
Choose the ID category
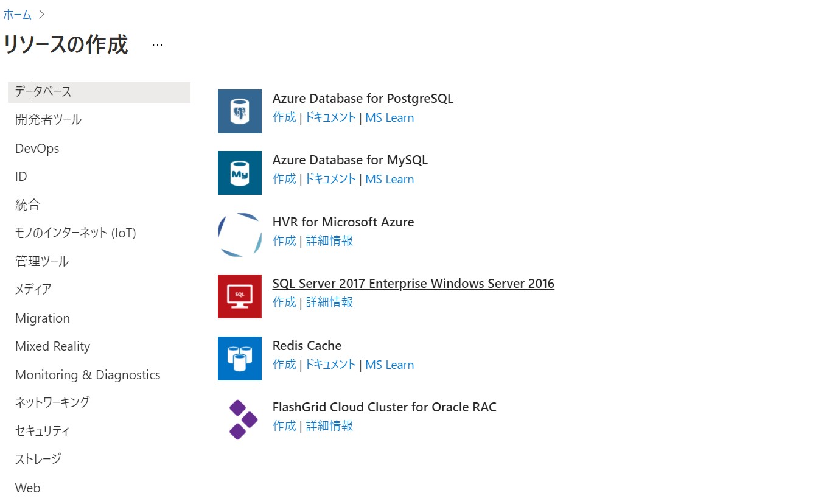[x=21, y=177]
